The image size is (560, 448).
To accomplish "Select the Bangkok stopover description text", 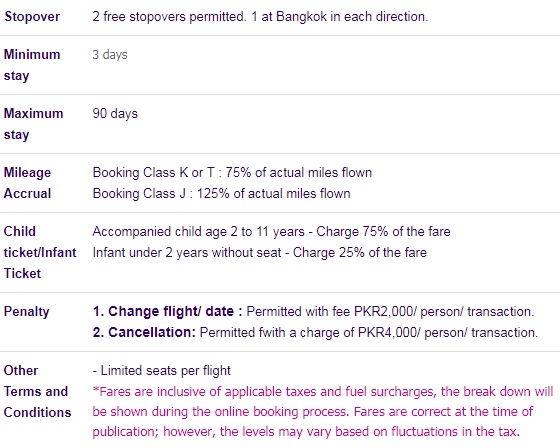I will coord(260,17).
